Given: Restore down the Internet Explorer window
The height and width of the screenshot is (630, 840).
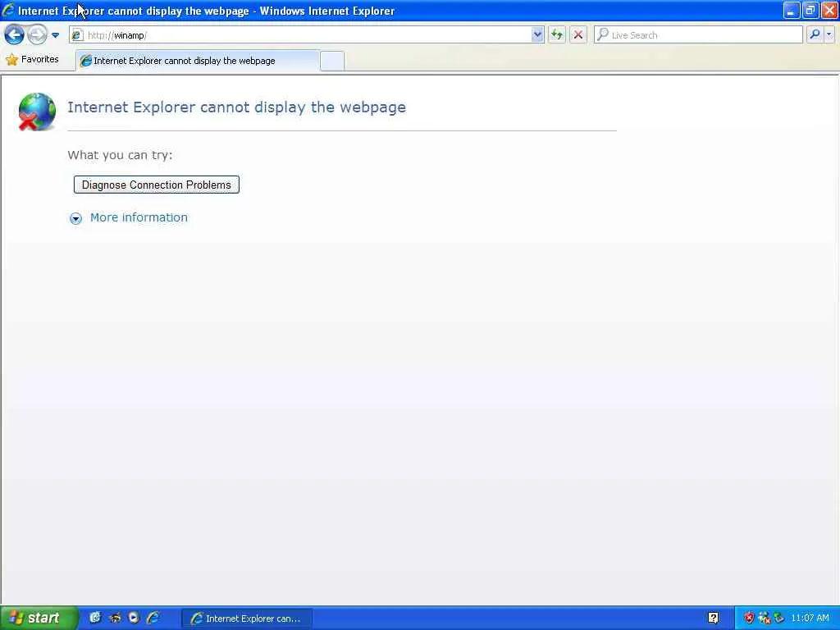Looking at the screenshot, I should coord(810,10).
